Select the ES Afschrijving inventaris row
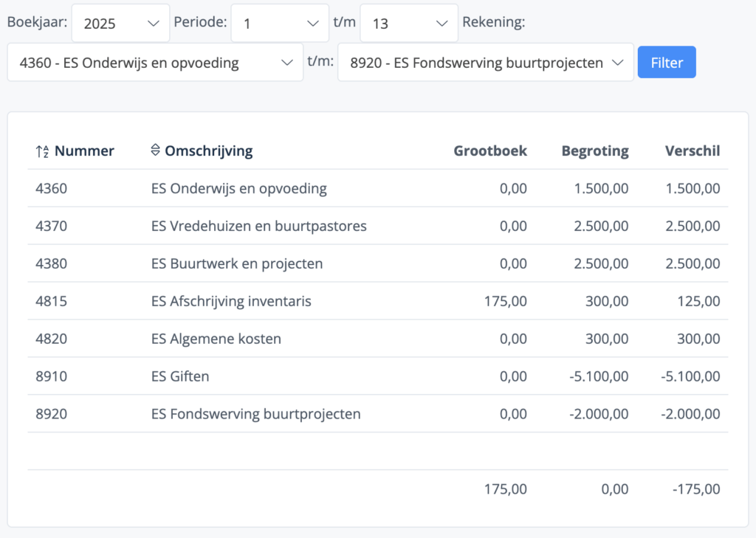 (231, 301)
